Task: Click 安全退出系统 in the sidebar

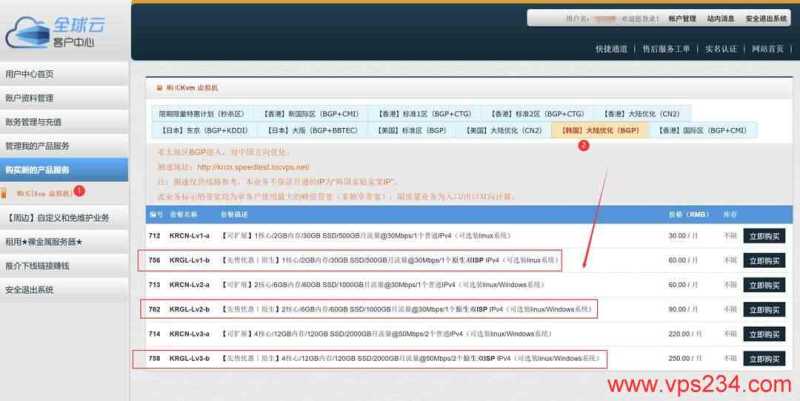Action: (x=30, y=289)
